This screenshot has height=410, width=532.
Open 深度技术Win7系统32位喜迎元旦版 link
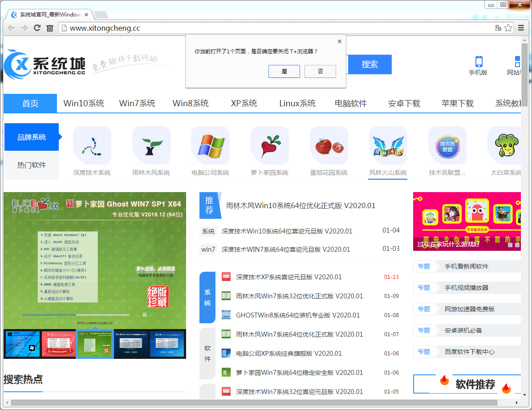point(299,392)
